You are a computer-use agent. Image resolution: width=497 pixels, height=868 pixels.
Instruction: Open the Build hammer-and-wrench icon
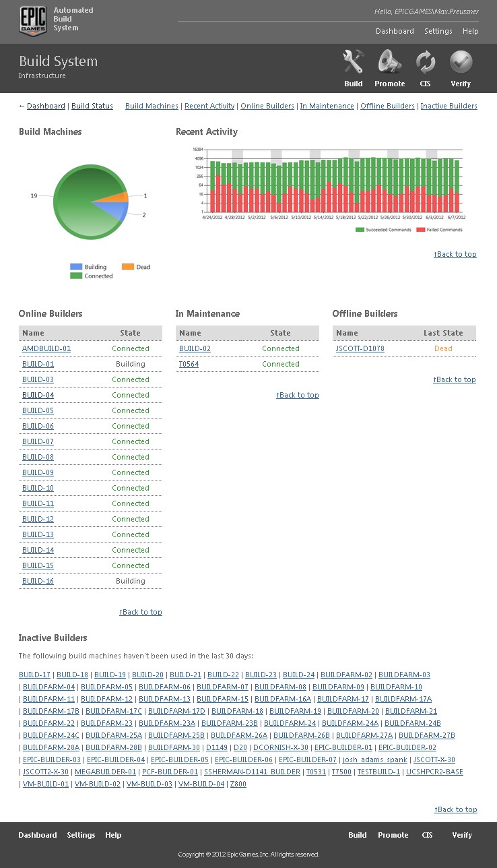coord(353,62)
